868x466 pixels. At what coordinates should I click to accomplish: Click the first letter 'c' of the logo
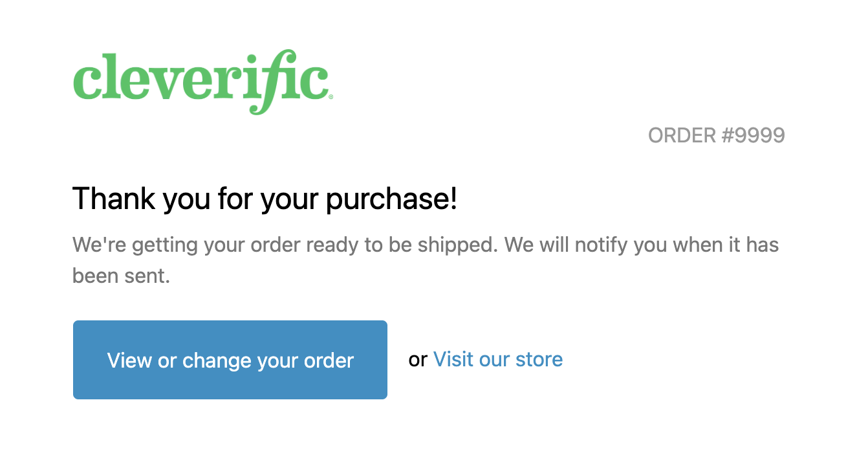pyautogui.click(x=87, y=82)
